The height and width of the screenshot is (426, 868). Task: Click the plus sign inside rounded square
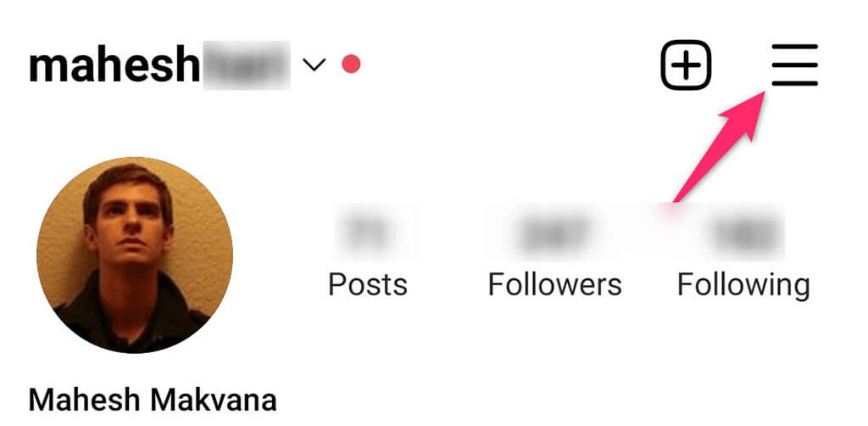[x=686, y=64]
